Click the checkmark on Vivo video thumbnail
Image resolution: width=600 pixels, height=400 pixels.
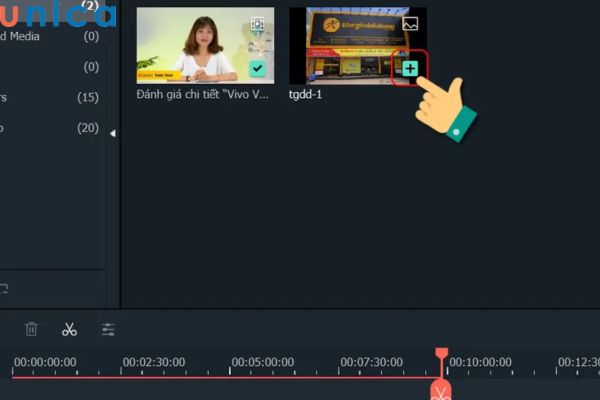[258, 69]
